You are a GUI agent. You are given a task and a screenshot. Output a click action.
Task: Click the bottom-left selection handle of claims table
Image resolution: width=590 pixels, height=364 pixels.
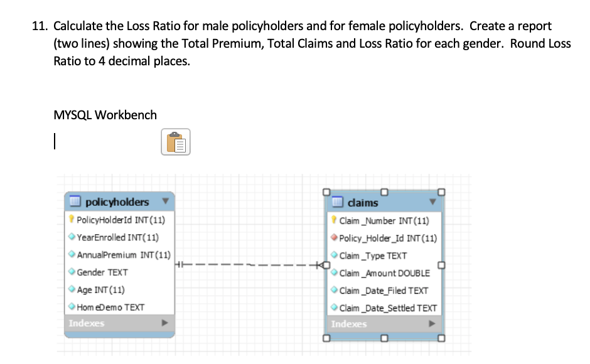[x=326, y=338]
